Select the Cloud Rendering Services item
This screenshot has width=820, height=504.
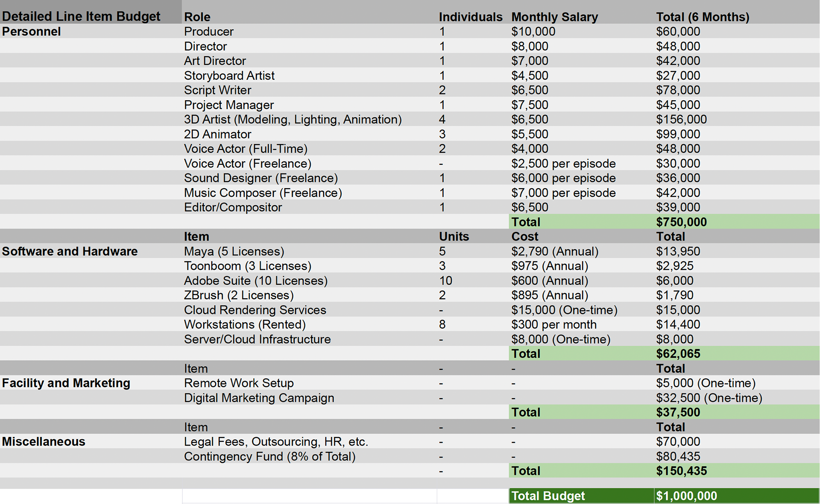[255, 310]
